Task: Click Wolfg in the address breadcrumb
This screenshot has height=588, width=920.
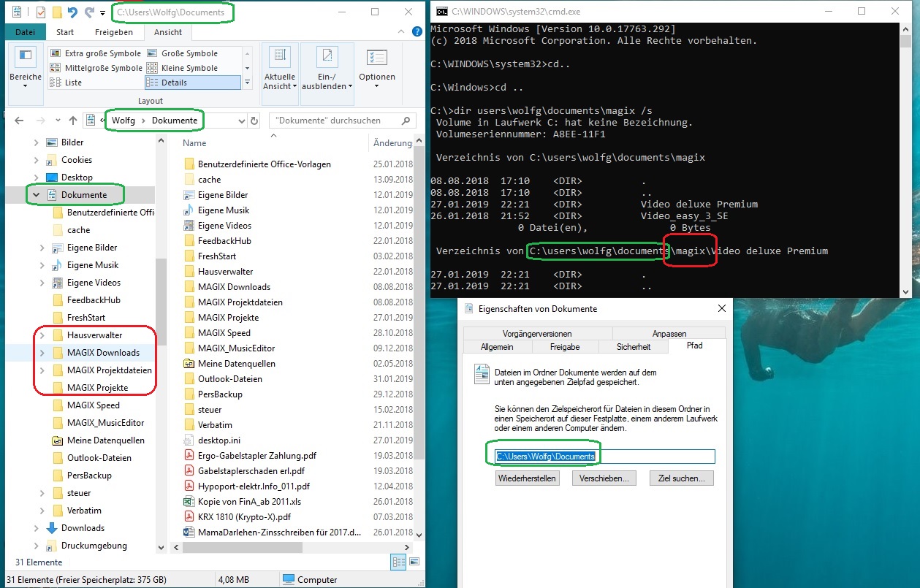Action: pos(123,121)
